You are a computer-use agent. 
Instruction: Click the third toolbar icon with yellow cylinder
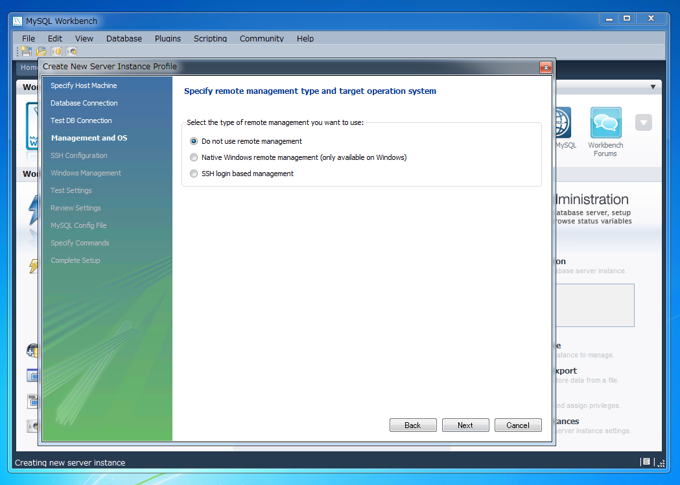pos(57,52)
